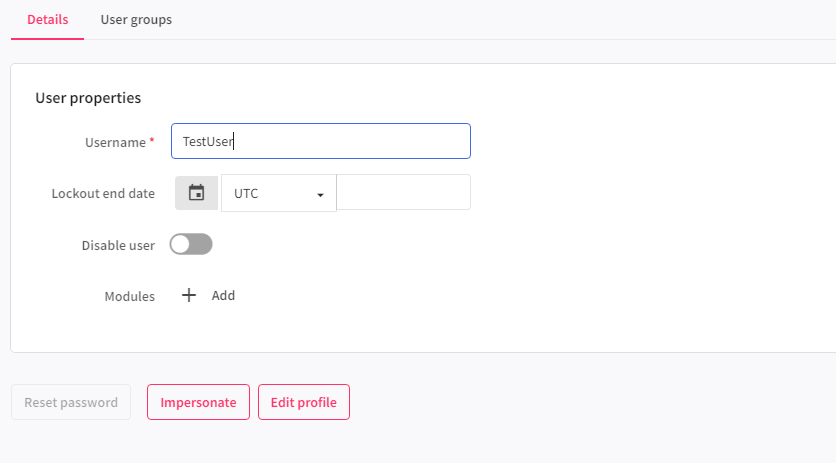Click the empty Lockout end date text box

[403, 193]
